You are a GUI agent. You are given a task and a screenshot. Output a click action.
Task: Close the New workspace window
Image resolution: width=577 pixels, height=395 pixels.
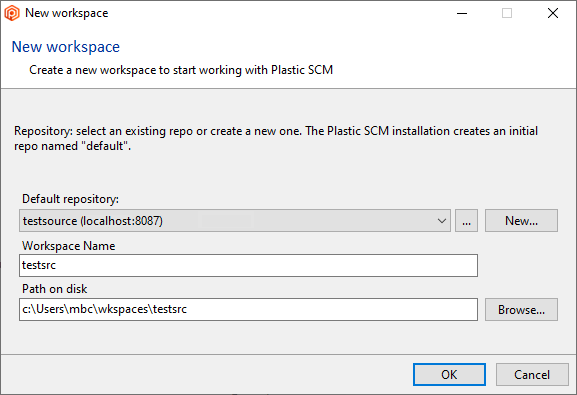(x=553, y=13)
